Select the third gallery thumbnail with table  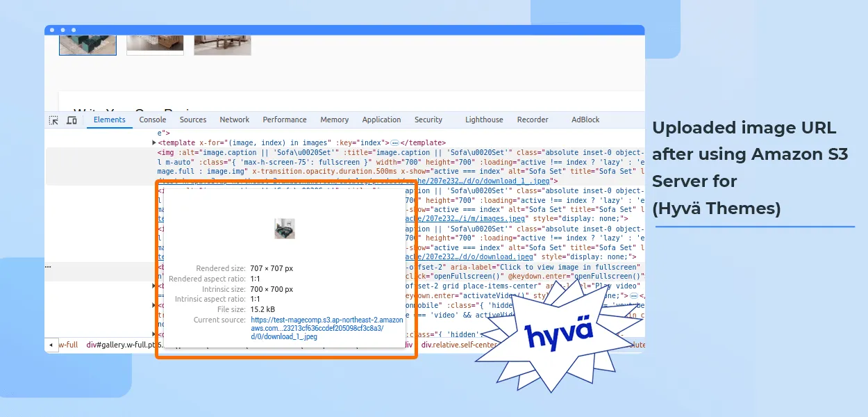[222, 43]
